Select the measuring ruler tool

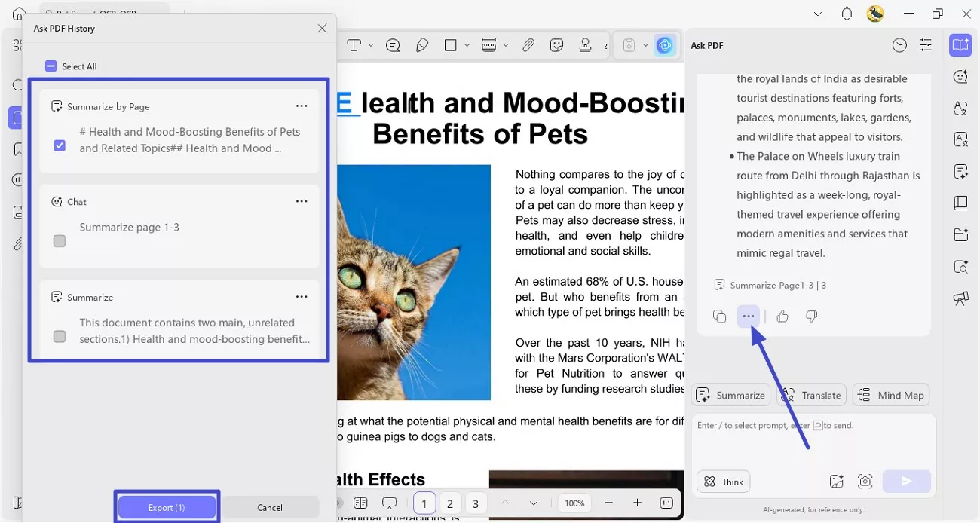coord(488,45)
